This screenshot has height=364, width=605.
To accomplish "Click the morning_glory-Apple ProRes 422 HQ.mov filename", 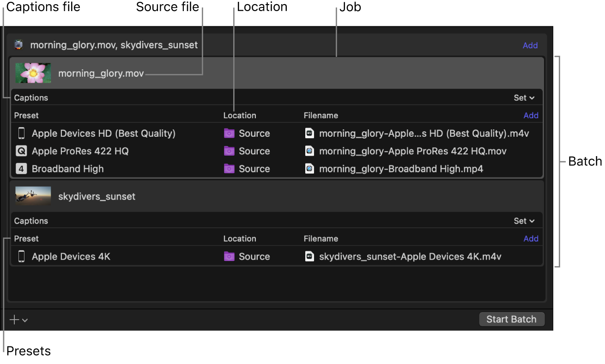I will [x=412, y=151].
